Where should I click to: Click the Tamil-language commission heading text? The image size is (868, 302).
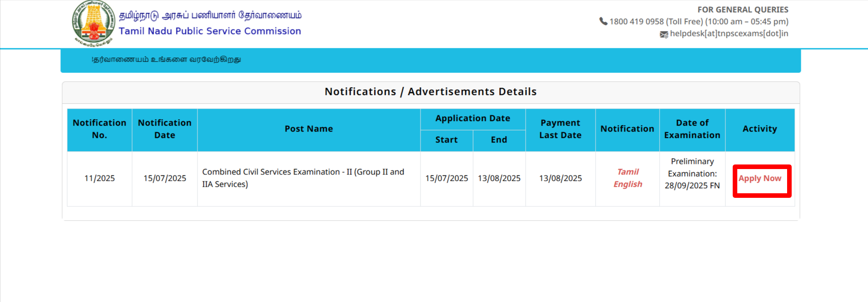point(210,16)
